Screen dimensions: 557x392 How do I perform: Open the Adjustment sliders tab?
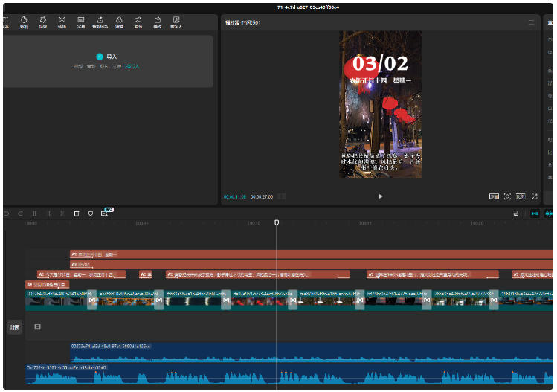click(x=138, y=22)
